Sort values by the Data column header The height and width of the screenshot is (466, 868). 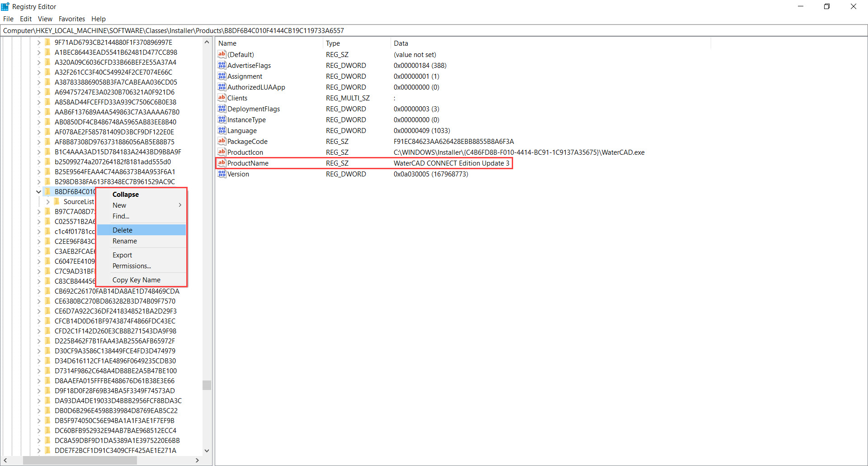point(551,43)
